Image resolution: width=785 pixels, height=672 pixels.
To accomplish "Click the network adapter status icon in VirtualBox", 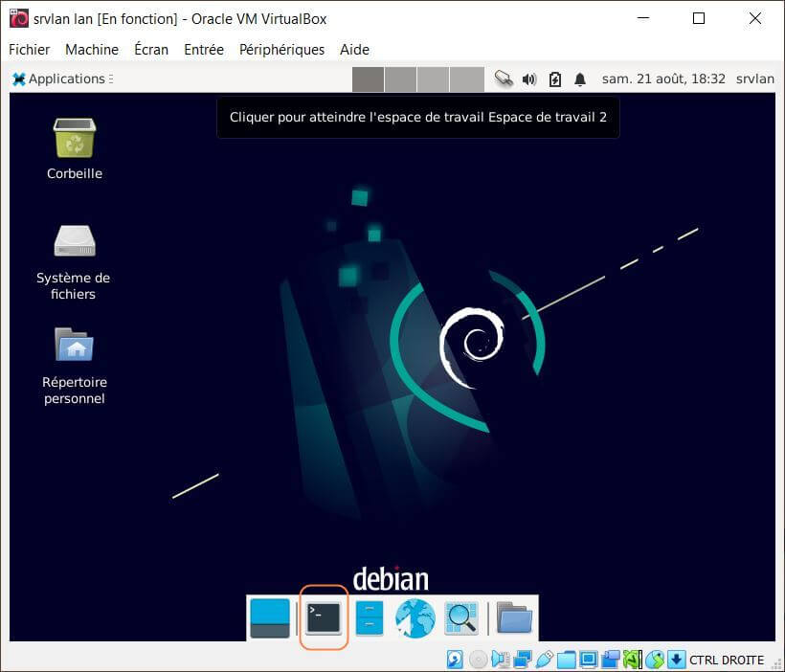I will [x=524, y=660].
